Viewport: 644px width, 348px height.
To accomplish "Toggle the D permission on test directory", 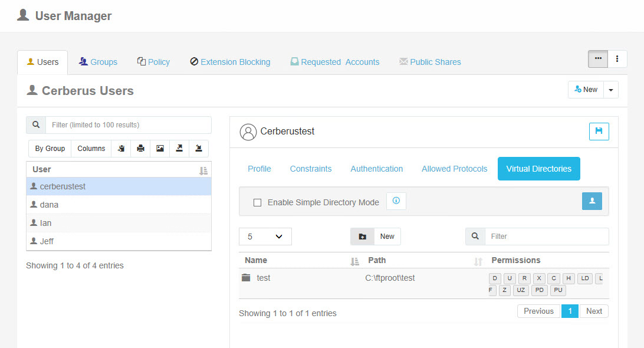I will pyautogui.click(x=495, y=278).
